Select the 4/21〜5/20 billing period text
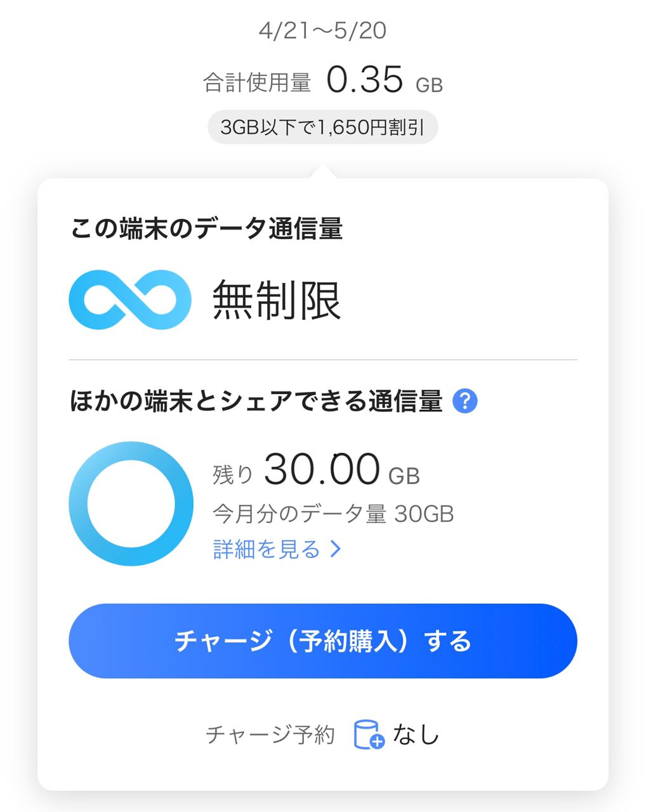 323,30
